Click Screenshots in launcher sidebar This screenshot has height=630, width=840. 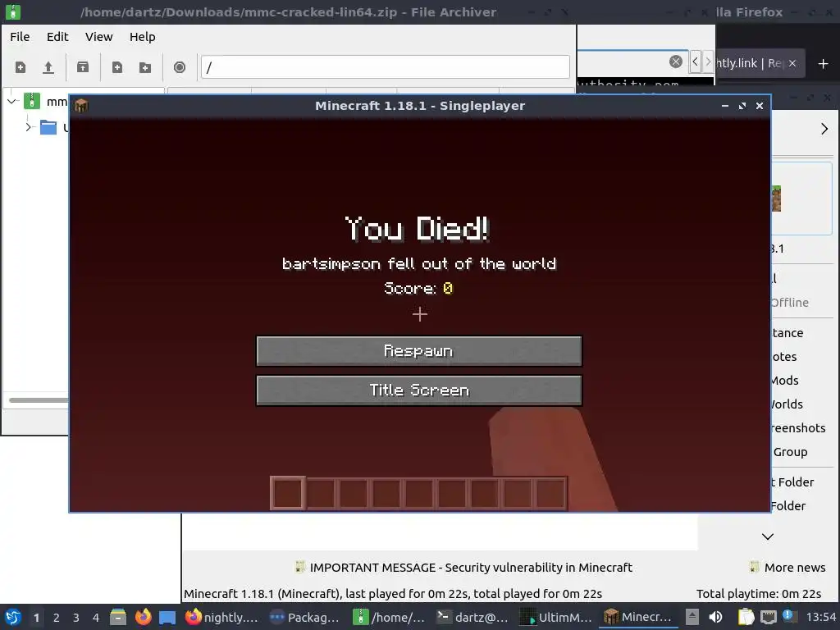coord(798,427)
